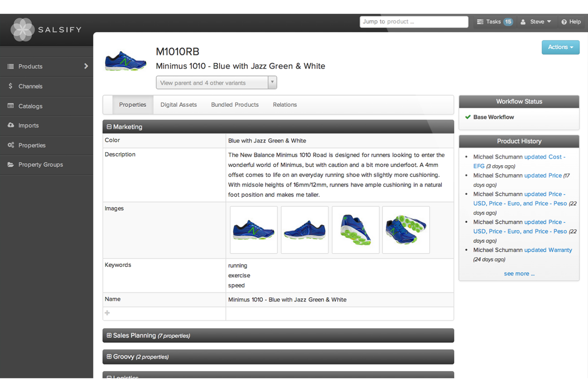The width and height of the screenshot is (588, 392).
Task: Open Properties in the left sidebar
Action: tap(46, 145)
